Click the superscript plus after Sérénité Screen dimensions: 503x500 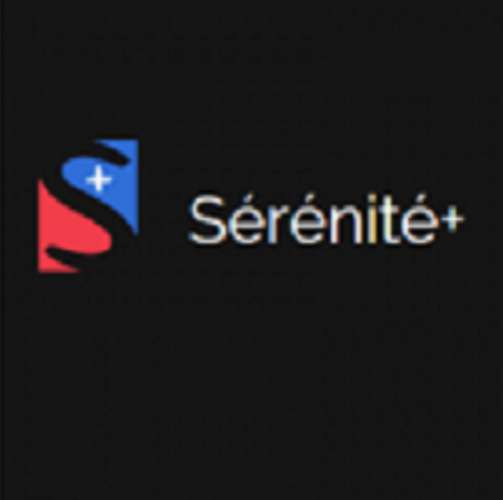(x=452, y=219)
